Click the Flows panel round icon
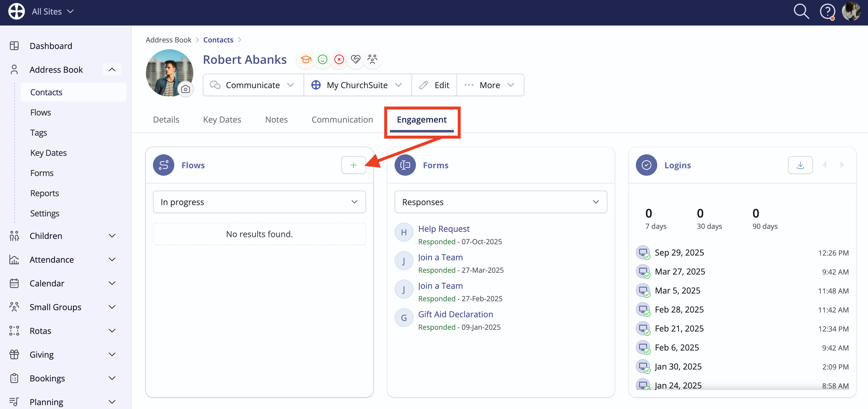Viewport: 868px width, 409px height. click(x=163, y=165)
